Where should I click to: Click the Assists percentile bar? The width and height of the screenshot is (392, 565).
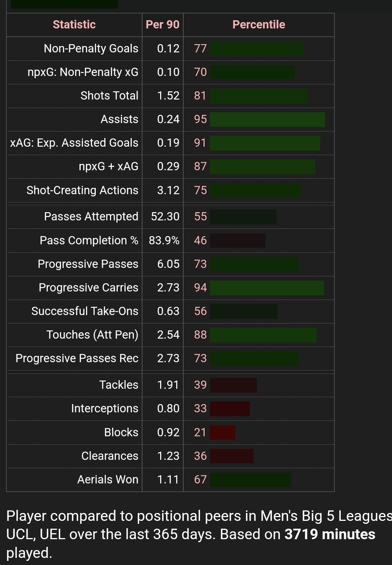point(267,119)
